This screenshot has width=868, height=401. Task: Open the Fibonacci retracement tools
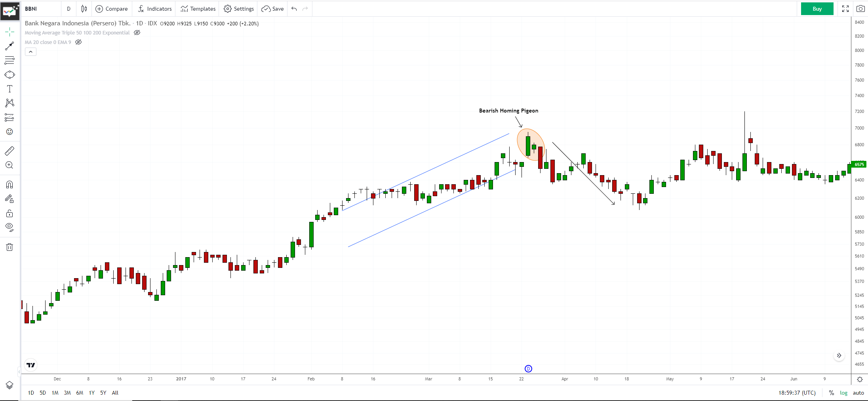[10, 60]
